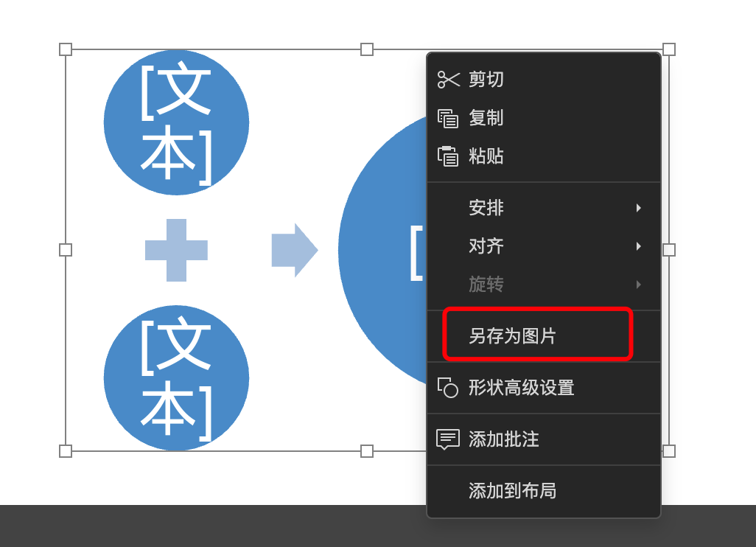Click the shape icon beside 形状高级设置
The width and height of the screenshot is (756, 547).
click(448, 387)
